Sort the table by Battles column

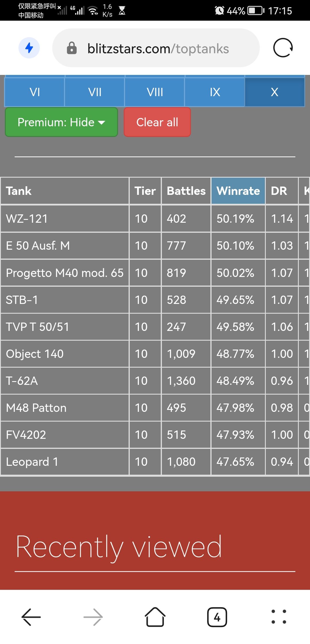click(186, 191)
